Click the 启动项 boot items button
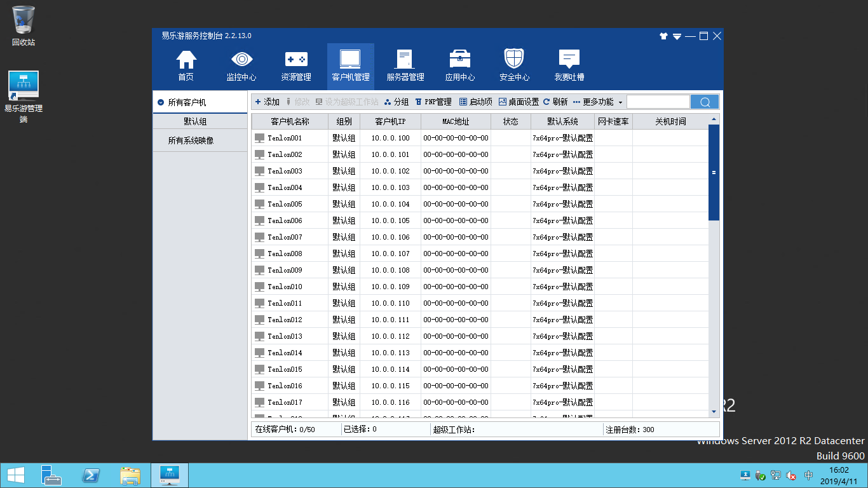Viewport: 868px width, 488px height. tap(476, 102)
